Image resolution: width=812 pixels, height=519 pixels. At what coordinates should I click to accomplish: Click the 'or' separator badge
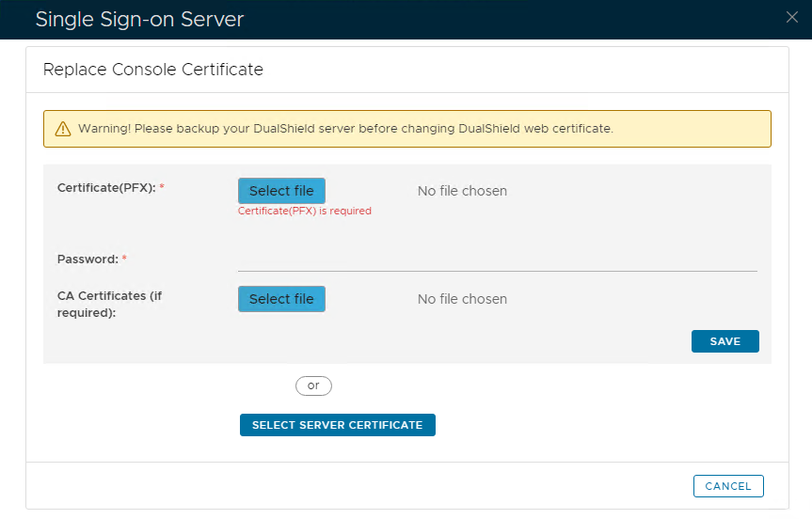tap(313, 385)
